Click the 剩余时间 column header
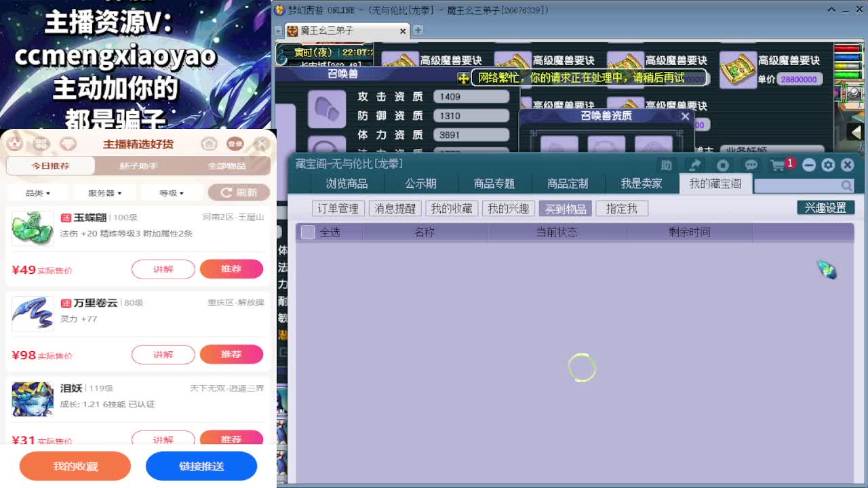Image resolution: width=868 pixels, height=488 pixels. click(690, 232)
